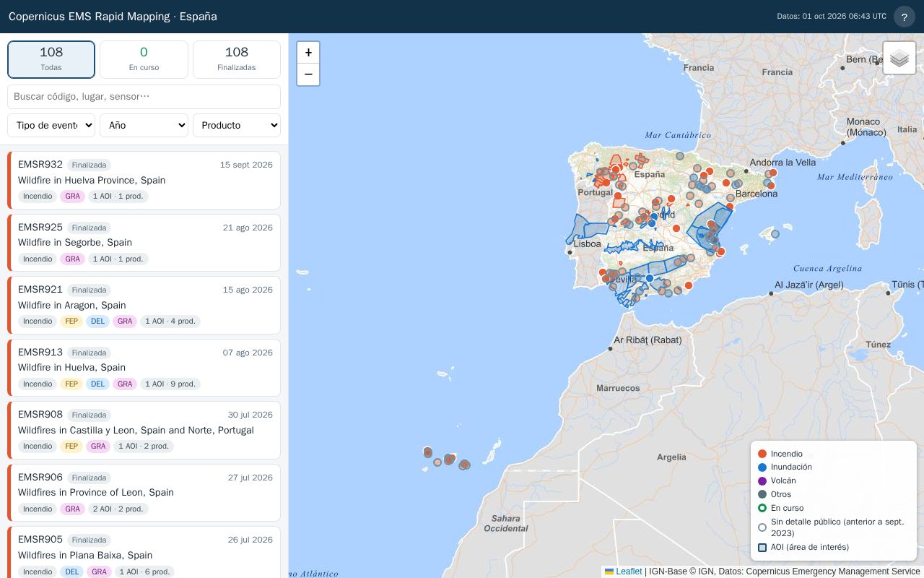The image size is (924, 578).
Task: Open the Año filter dropdown
Action: point(144,125)
